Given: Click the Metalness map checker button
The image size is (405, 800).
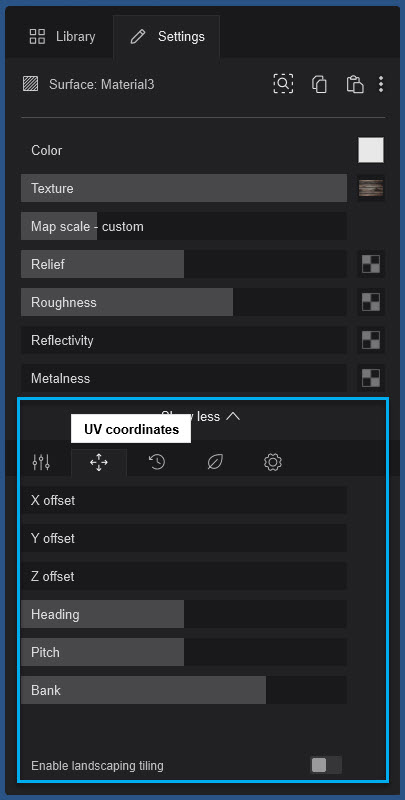Looking at the screenshot, I should [x=371, y=378].
